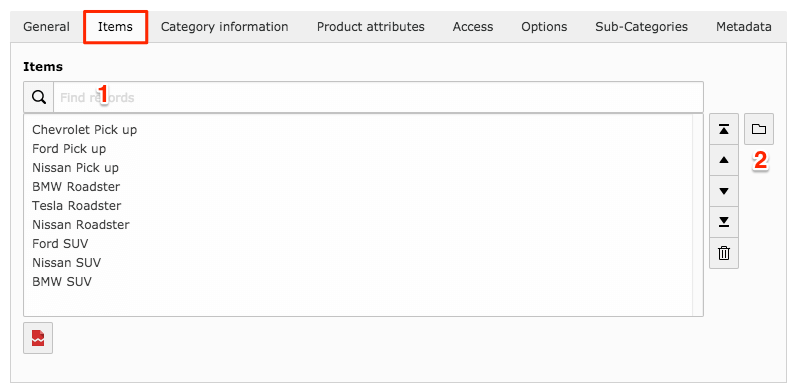Select Chevrolet Pick up in the list
Viewport: 800px width, 389px height.
(85, 130)
